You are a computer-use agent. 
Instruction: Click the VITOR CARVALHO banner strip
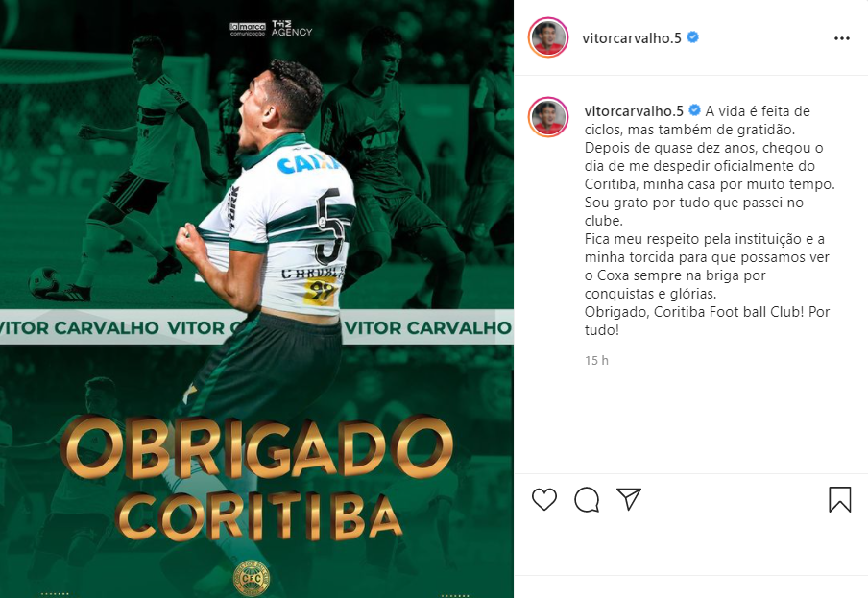coord(257,327)
